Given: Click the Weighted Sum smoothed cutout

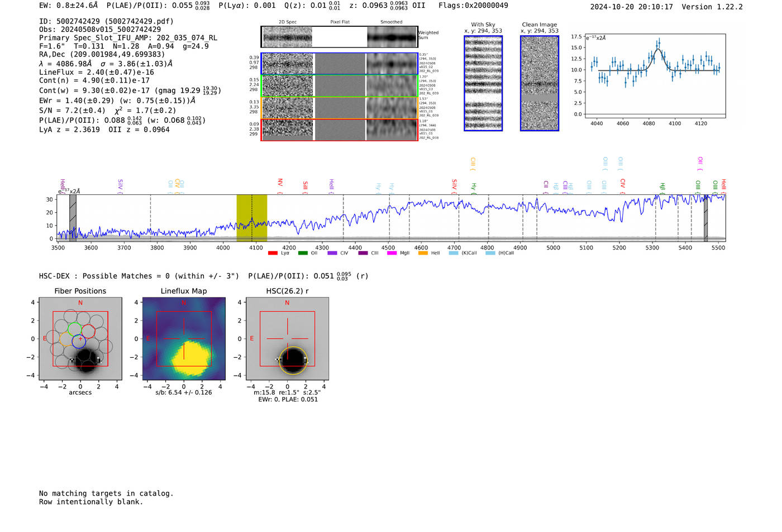Looking at the screenshot, I should tap(392, 37).
